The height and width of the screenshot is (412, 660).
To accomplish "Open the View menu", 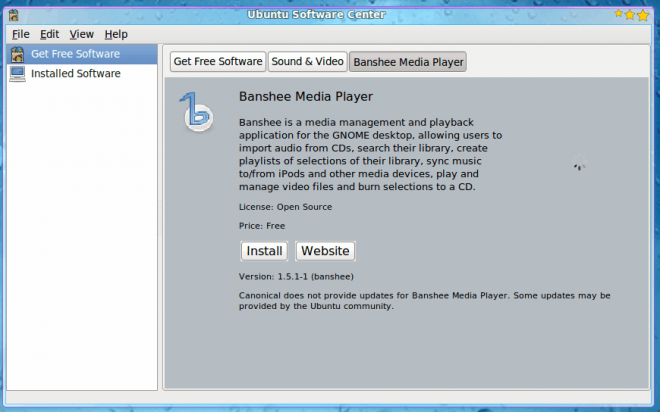I will tap(82, 34).
